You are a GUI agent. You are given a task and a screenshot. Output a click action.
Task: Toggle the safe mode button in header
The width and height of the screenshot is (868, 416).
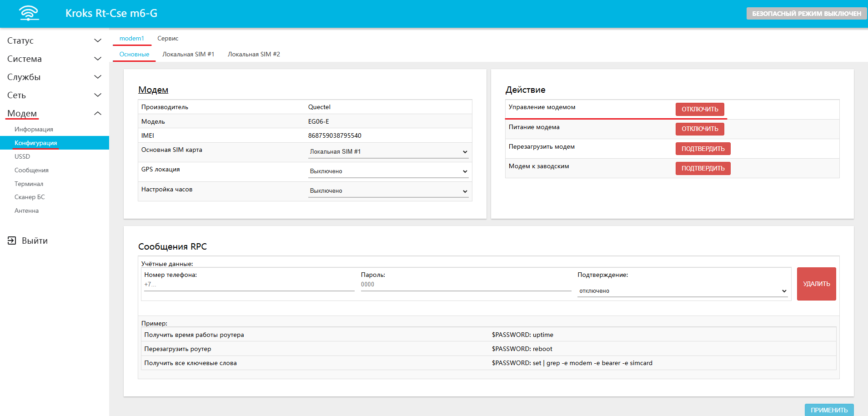click(x=806, y=14)
